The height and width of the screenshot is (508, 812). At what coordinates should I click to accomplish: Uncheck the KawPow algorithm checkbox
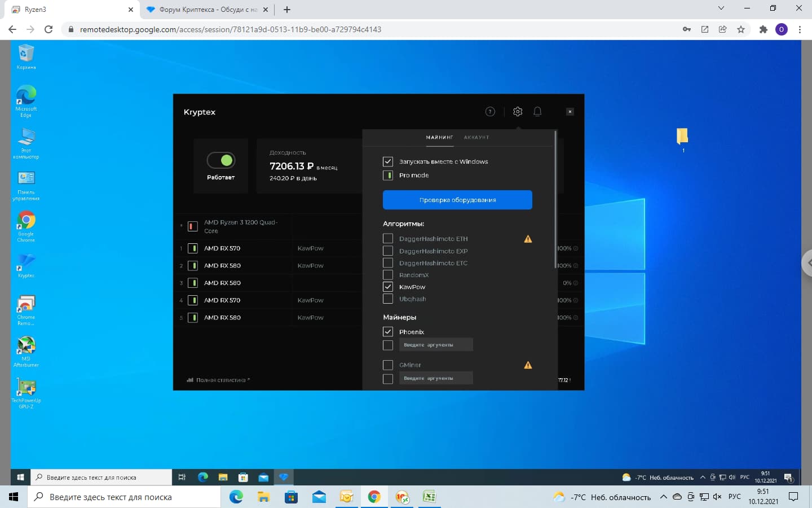pos(388,287)
